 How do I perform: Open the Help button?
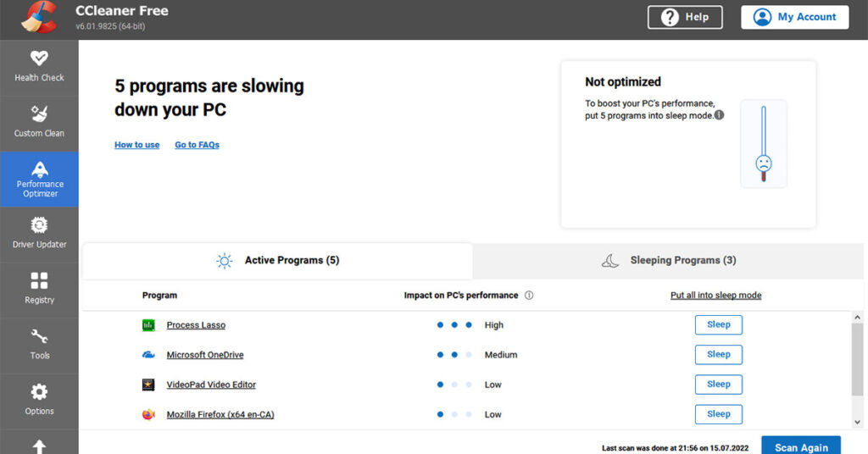pos(684,17)
